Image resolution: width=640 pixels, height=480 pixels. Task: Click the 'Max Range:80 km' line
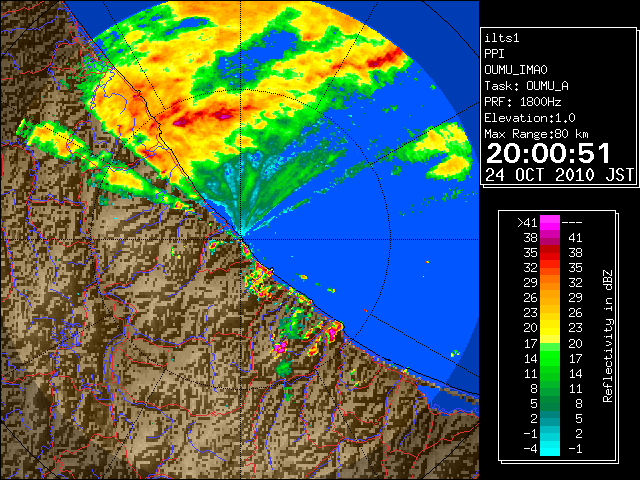click(x=536, y=134)
